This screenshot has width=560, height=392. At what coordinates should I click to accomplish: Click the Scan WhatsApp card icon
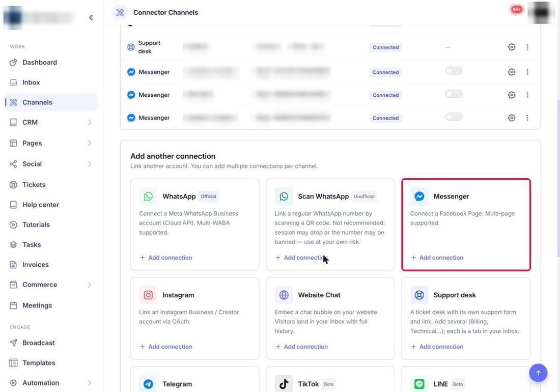click(284, 197)
